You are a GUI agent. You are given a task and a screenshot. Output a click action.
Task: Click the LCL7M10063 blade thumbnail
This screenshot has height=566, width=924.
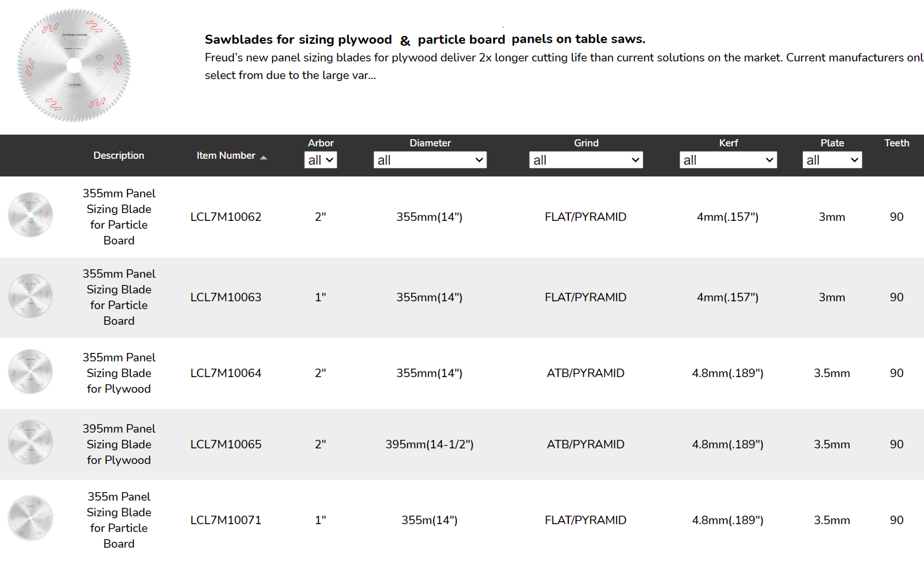(30, 295)
